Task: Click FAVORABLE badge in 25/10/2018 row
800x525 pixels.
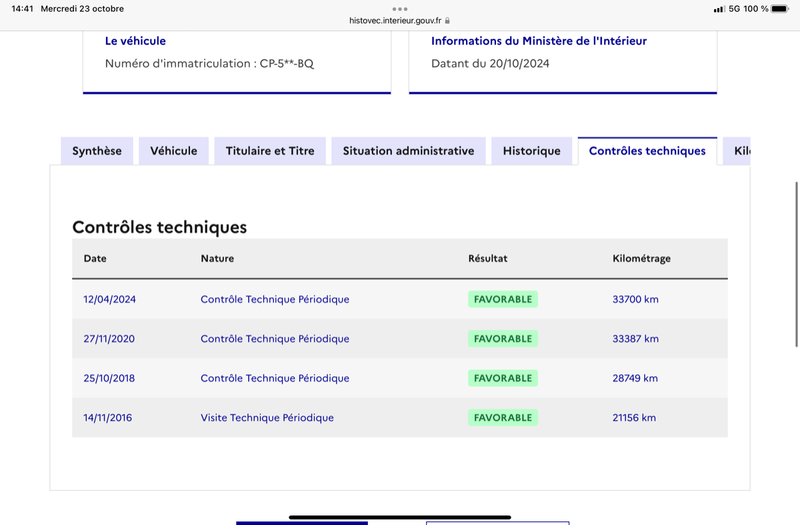Action: coord(503,378)
